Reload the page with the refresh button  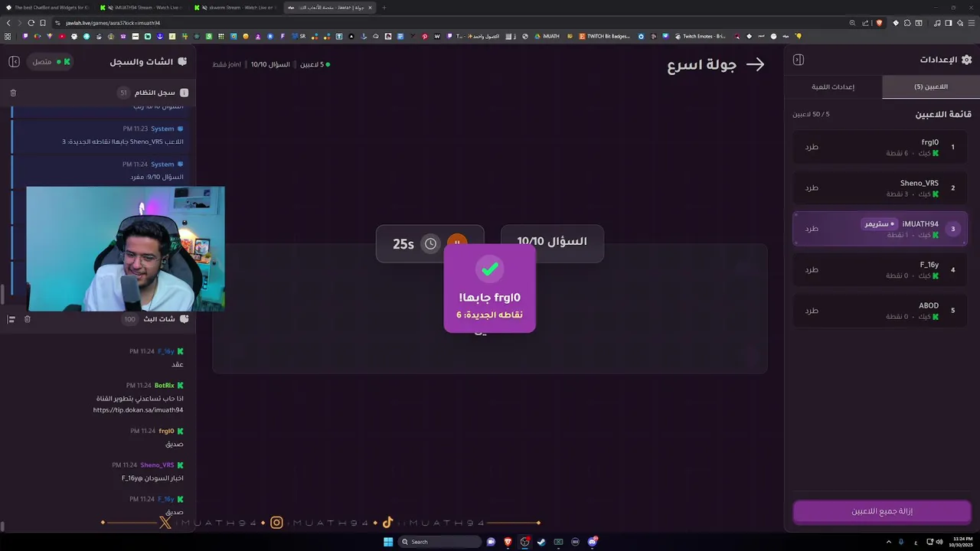pyautogui.click(x=31, y=23)
